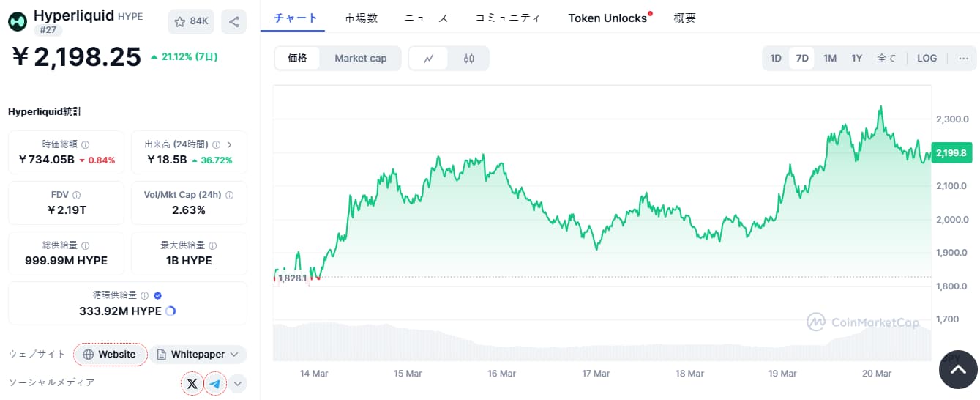Switch to the ニュース tab

pos(426,18)
